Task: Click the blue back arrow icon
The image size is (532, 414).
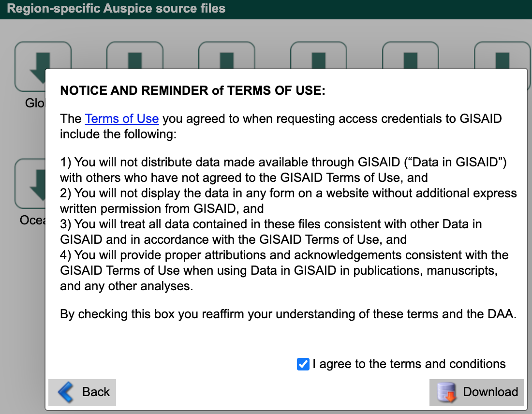Action: coord(66,392)
